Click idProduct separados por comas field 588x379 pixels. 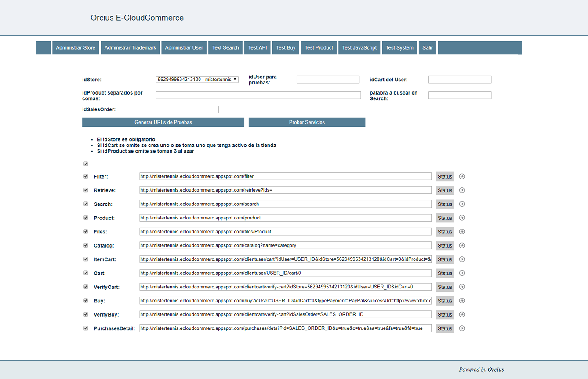(258, 95)
